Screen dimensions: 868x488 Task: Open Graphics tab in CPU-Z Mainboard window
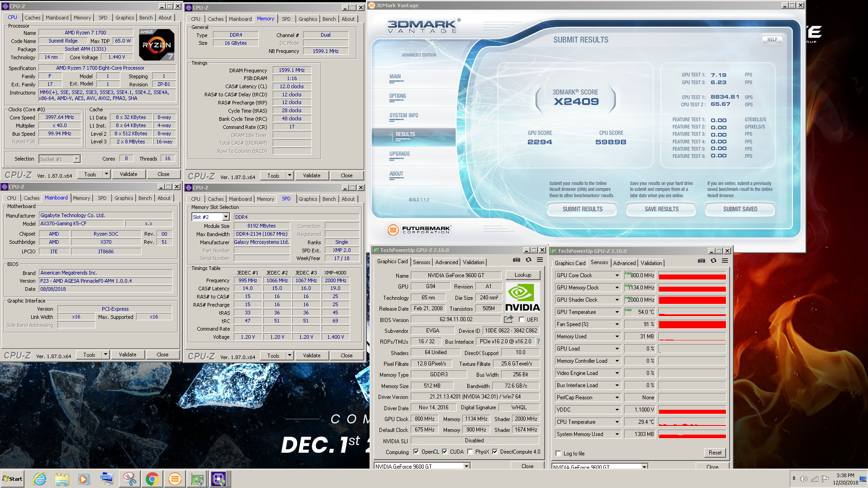123,198
